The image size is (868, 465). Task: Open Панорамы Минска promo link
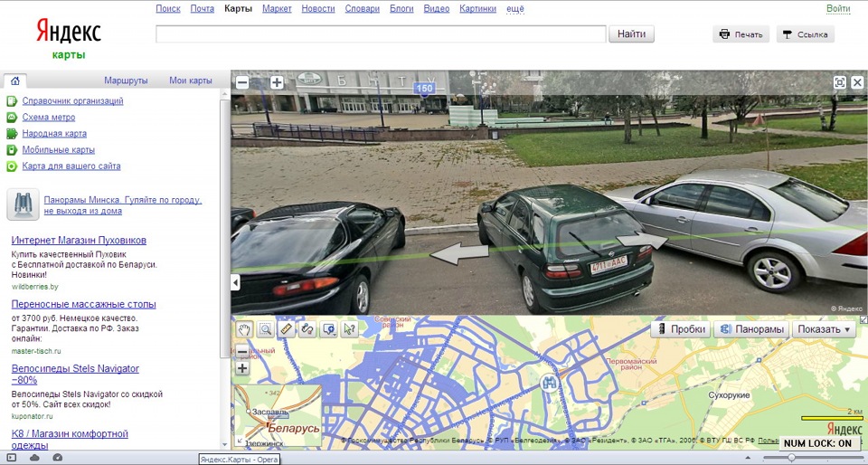point(123,205)
